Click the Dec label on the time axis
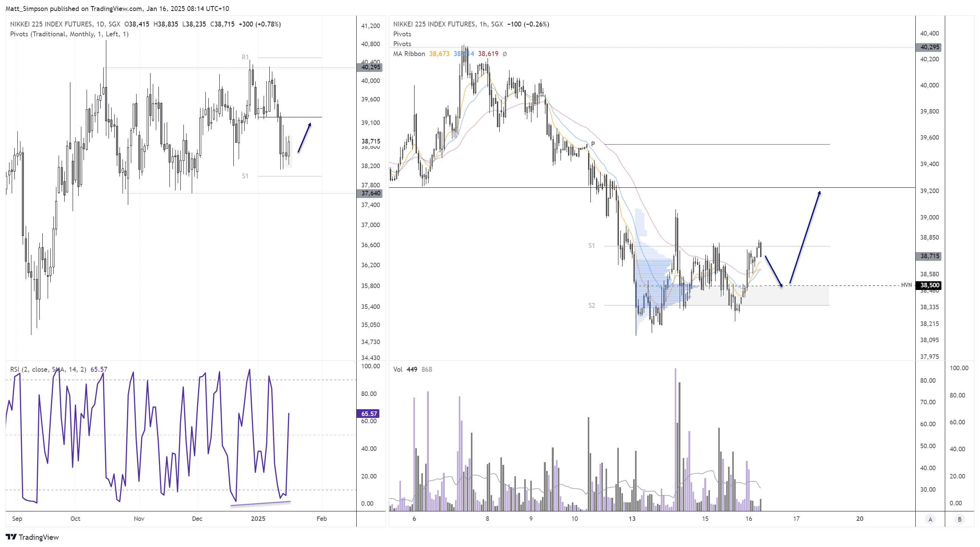980x547 pixels. (x=197, y=519)
